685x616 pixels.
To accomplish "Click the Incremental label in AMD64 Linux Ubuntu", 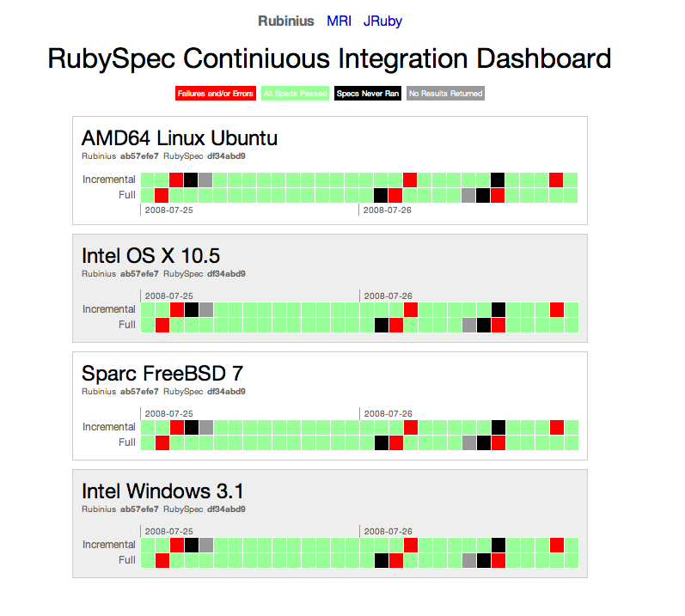I will pos(109,180).
